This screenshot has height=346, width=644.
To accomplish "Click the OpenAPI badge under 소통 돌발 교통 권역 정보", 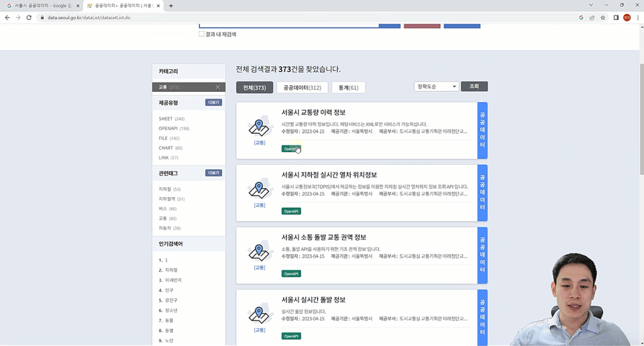I will 291,274.
